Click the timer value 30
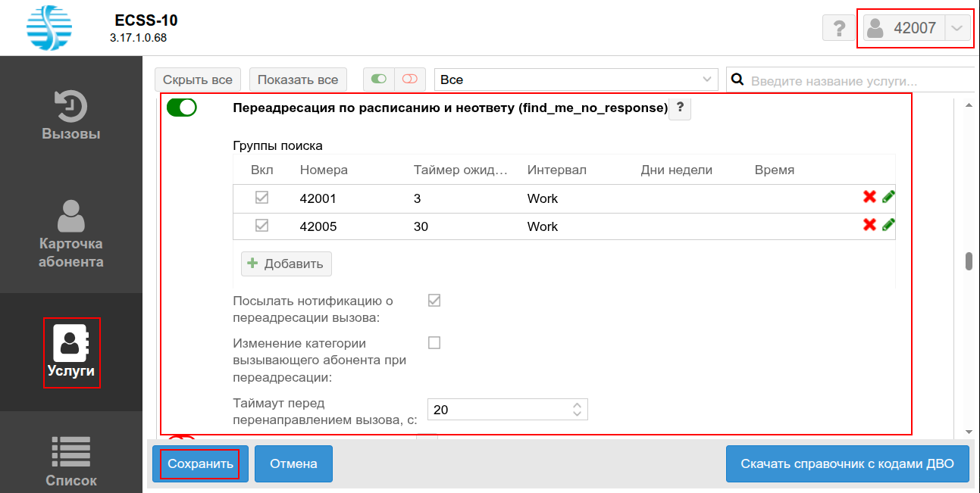This screenshot has height=493, width=980. (421, 226)
